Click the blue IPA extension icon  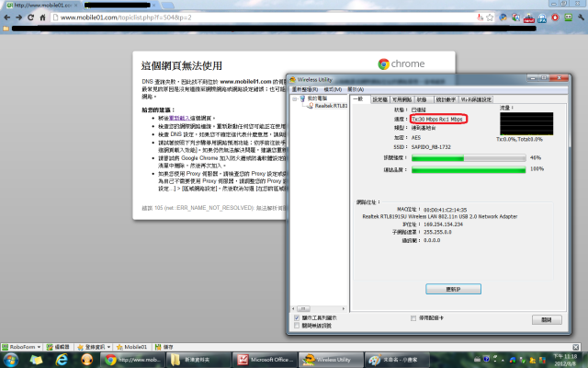coord(542,17)
